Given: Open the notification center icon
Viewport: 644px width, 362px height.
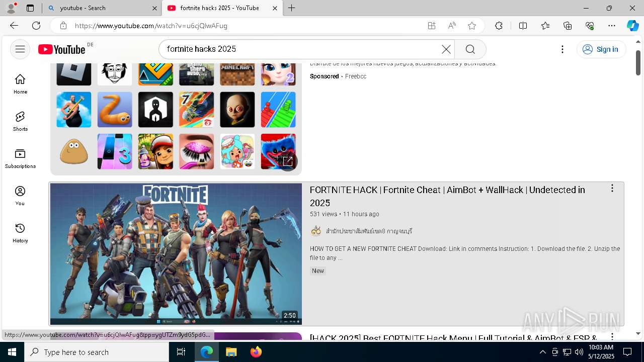Looking at the screenshot, I should point(627,352).
